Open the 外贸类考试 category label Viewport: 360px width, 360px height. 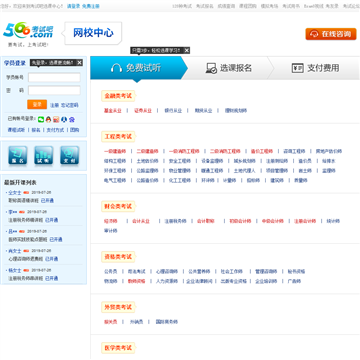pos(118,307)
